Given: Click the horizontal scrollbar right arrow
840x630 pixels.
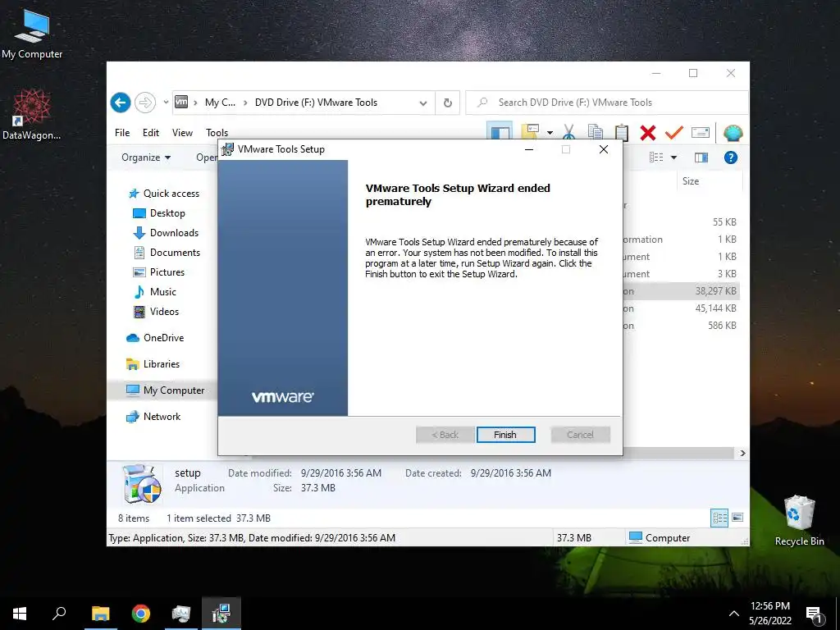Looking at the screenshot, I should pos(742,453).
